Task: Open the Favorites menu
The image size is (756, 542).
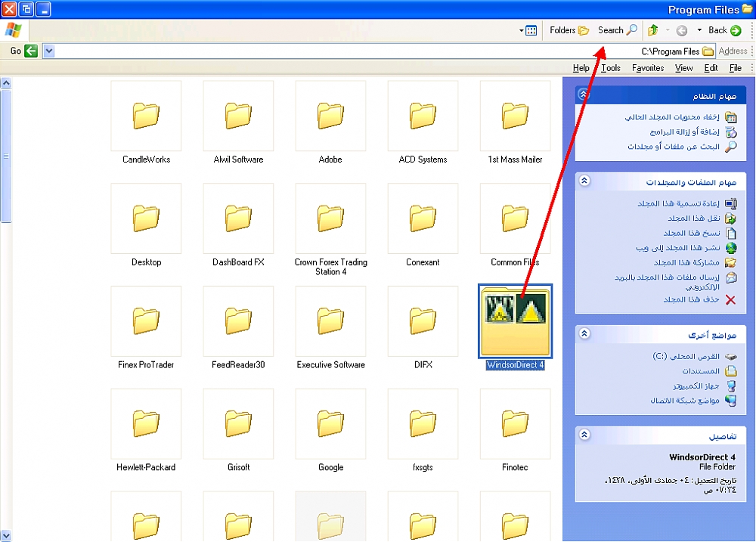Action: click(648, 68)
